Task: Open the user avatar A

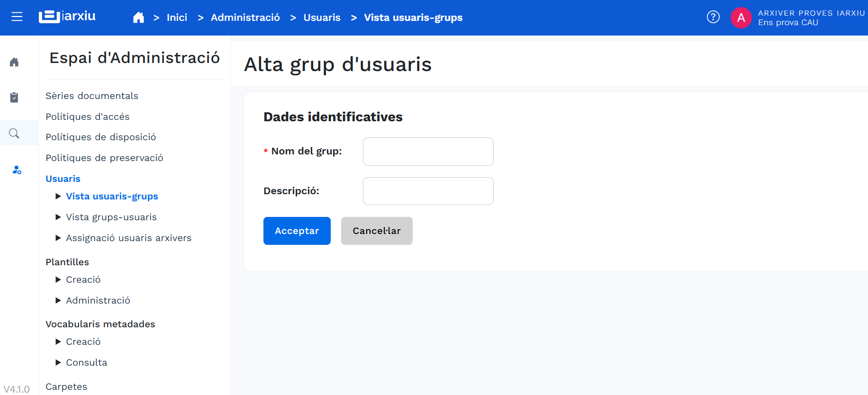Action: 741,18
